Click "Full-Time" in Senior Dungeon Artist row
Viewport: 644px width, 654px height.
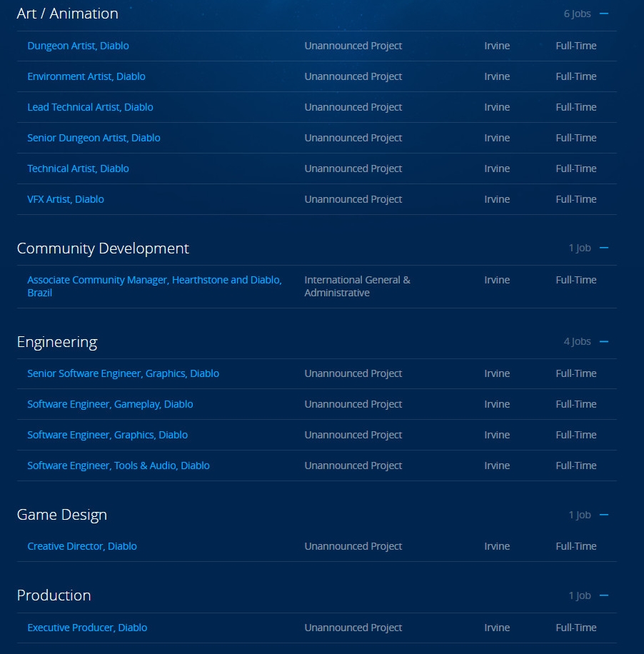(x=576, y=138)
